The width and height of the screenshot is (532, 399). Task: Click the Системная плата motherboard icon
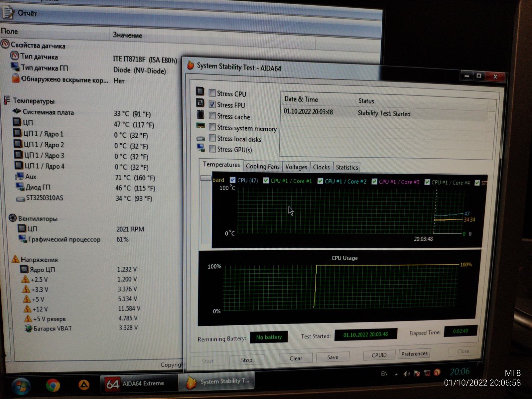[x=16, y=111]
